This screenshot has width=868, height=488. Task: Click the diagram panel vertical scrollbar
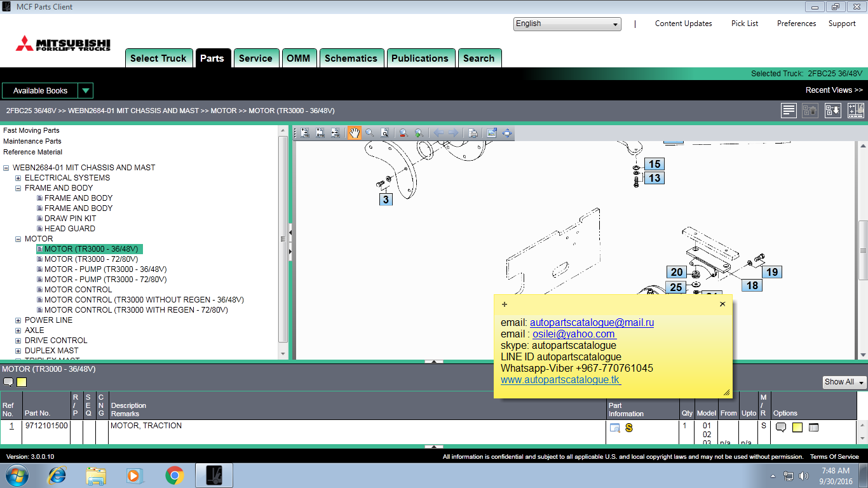[863, 250]
